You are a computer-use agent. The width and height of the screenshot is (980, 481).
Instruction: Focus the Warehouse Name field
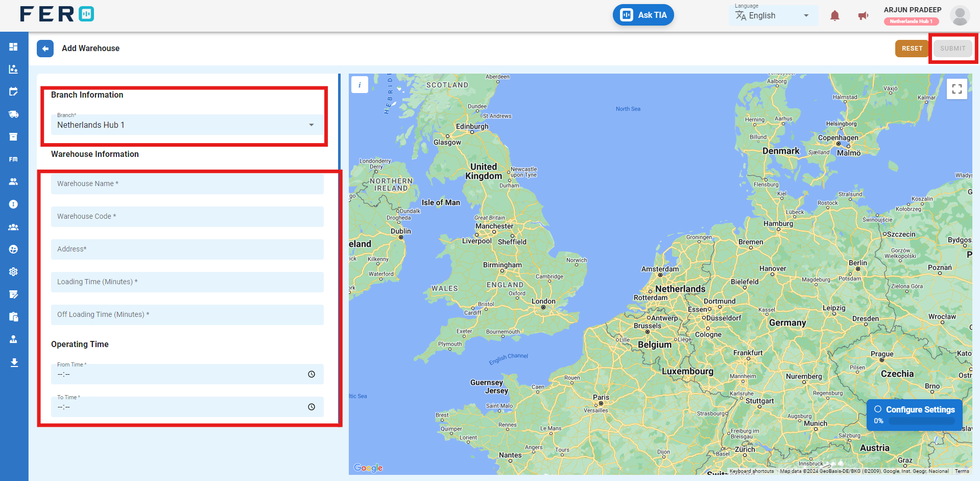click(187, 184)
